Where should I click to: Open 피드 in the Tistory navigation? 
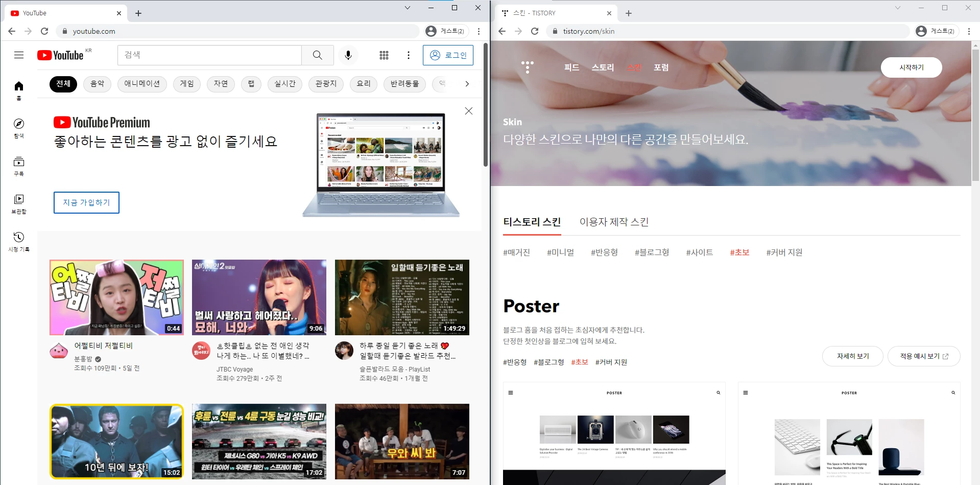571,67
